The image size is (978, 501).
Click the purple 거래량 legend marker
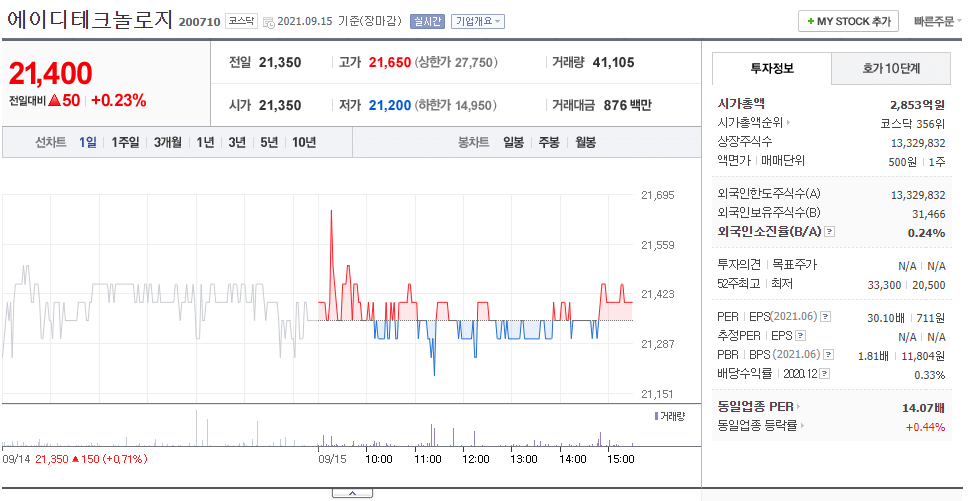[x=656, y=416]
